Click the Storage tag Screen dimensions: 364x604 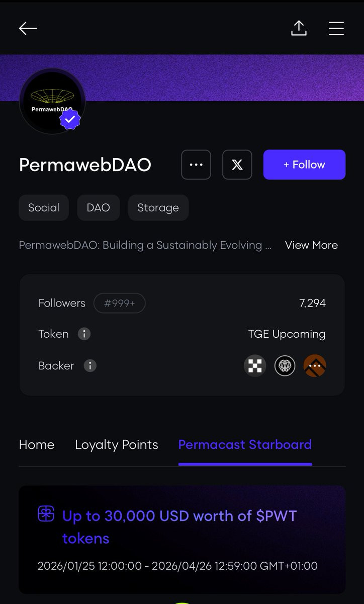[158, 208]
